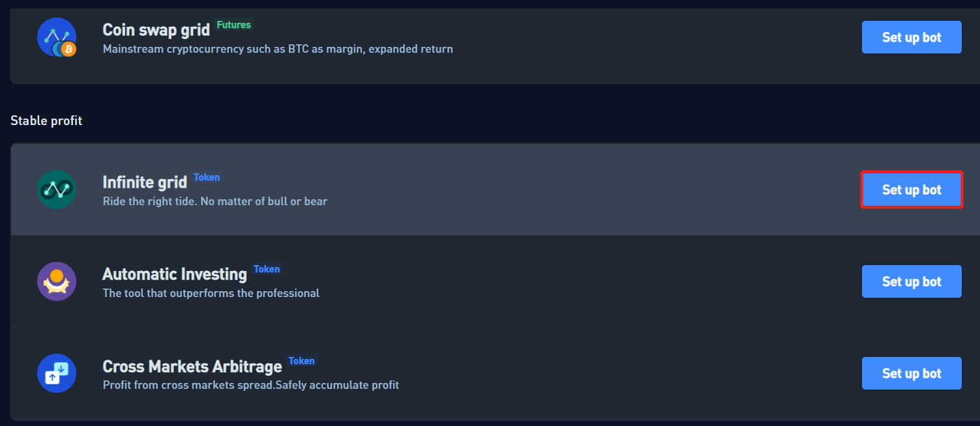Open the Infinite grid title
Screen dimensions: 980x426
145,182
